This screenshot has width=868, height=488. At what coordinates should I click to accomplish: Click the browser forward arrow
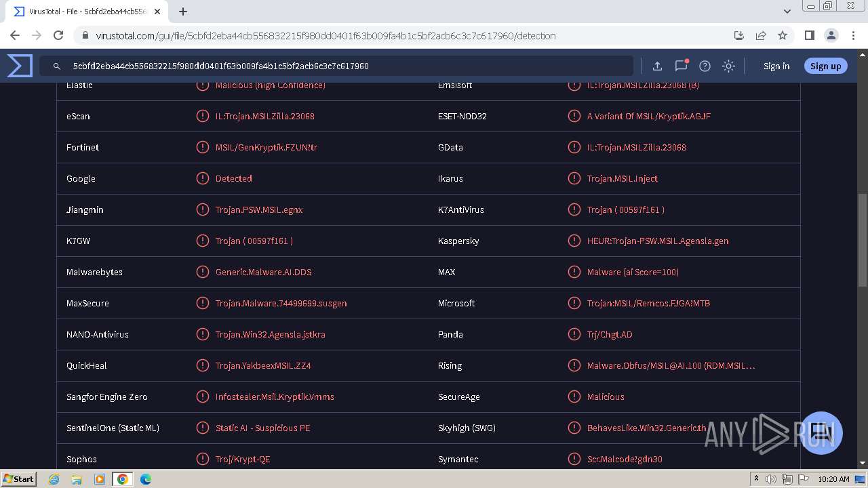pyautogui.click(x=37, y=35)
